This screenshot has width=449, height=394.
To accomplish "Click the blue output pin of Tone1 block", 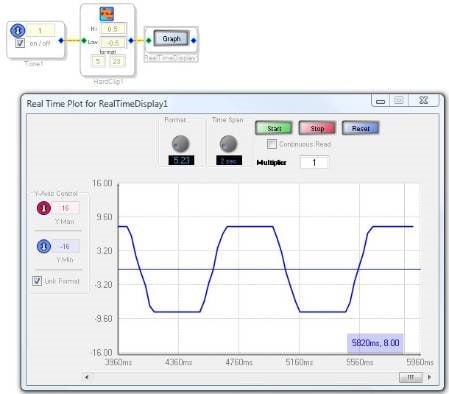I will point(61,40).
